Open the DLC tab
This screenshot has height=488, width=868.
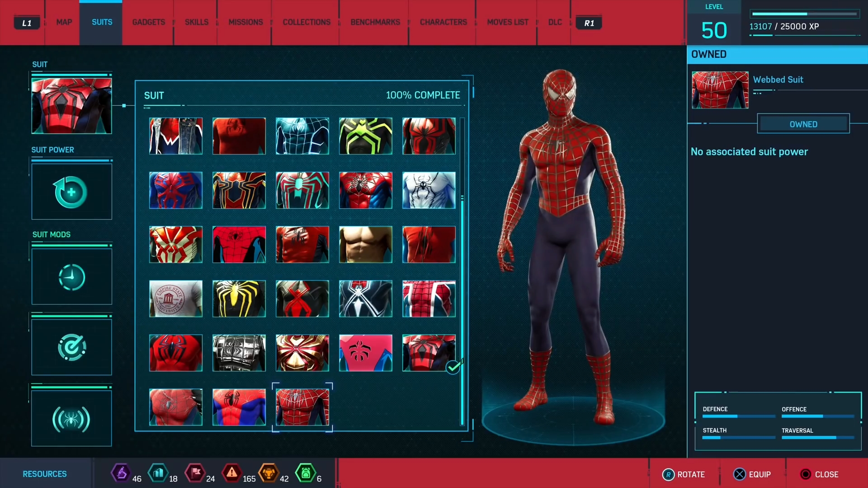[x=555, y=22]
